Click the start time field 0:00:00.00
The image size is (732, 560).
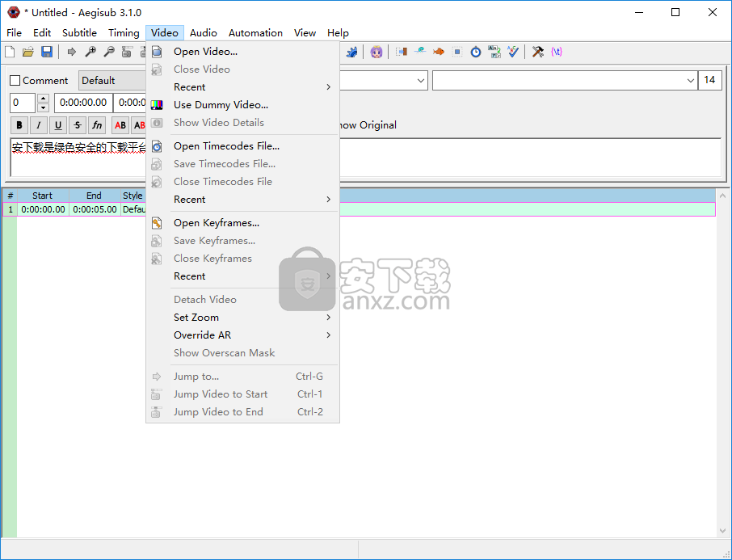coord(83,103)
